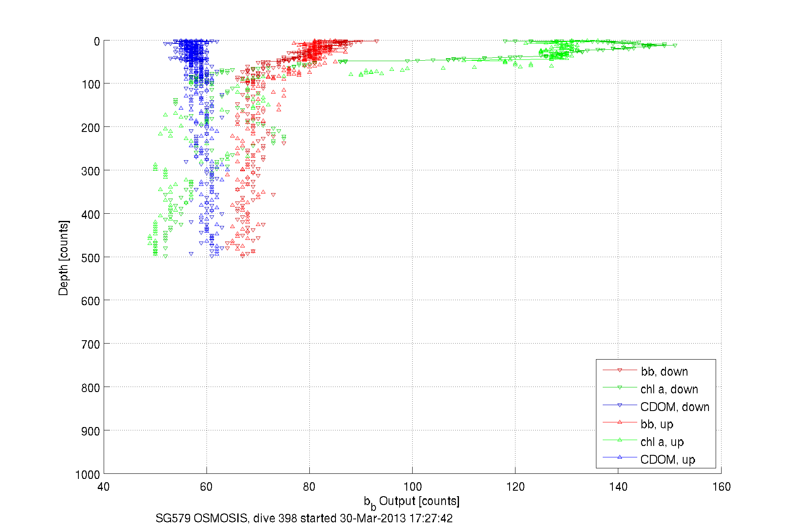797x532 pixels.
Task: Click the x-axis tick label 60
Action: (x=207, y=487)
